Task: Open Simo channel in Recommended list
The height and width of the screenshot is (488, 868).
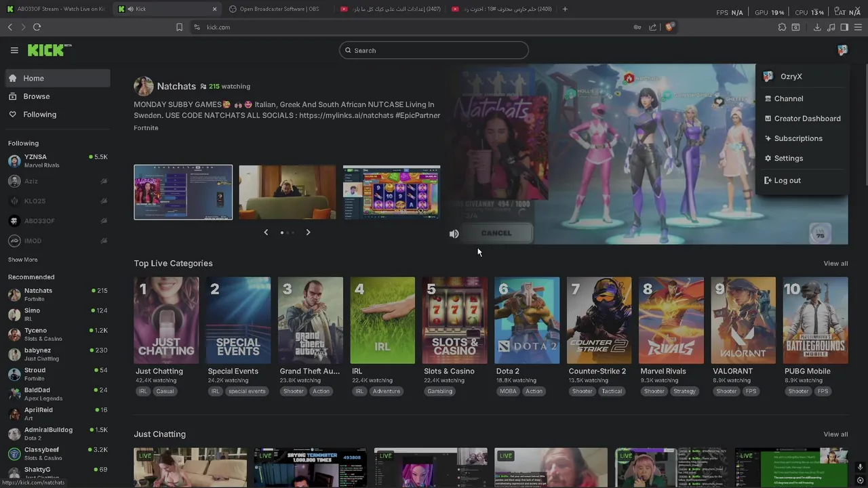Action: (x=58, y=314)
